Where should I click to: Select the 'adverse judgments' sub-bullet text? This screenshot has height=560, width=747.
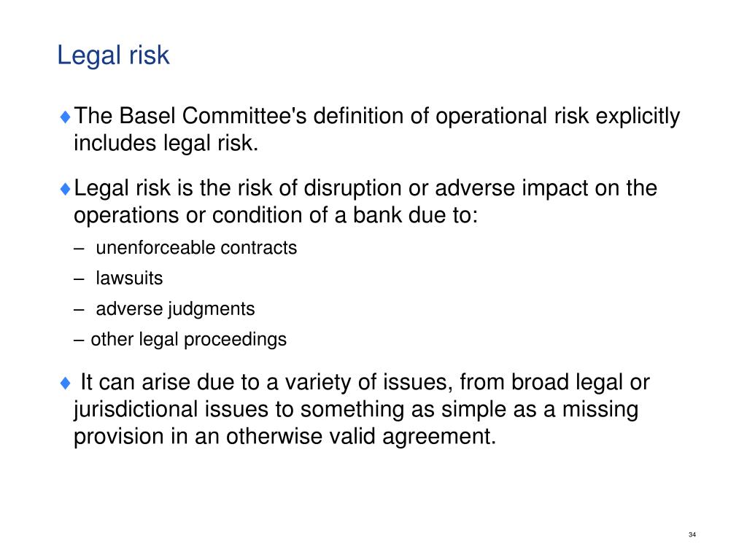pos(175,309)
